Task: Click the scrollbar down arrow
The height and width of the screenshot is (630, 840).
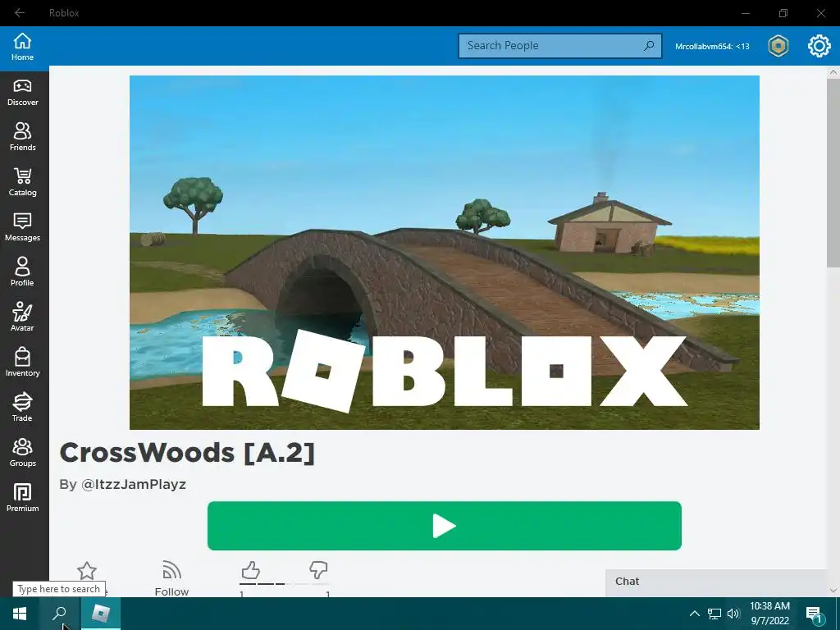Action: pos(833,590)
